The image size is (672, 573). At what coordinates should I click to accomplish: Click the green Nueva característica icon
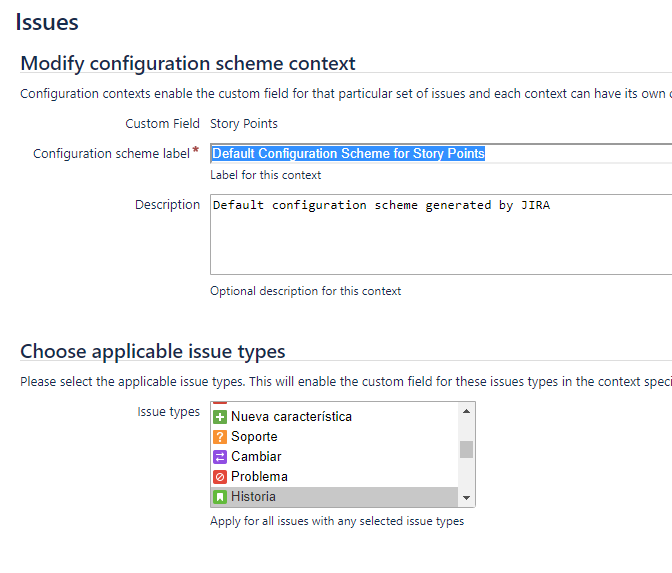[220, 417]
